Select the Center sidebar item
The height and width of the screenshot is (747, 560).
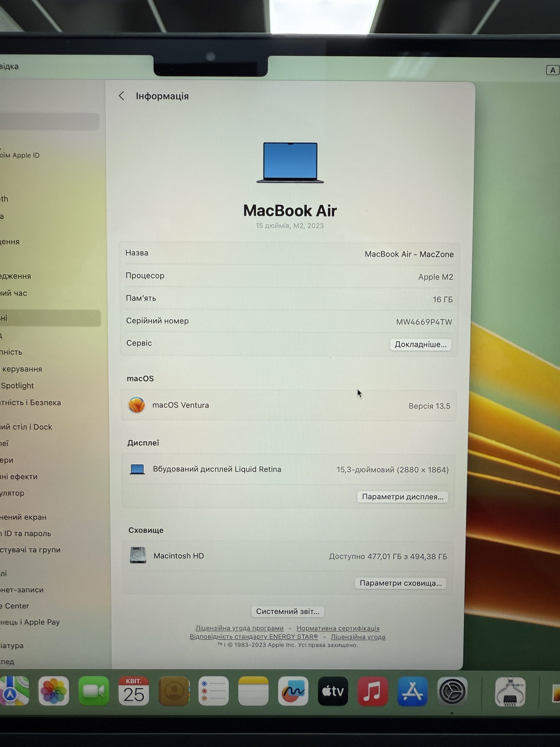click(x=15, y=606)
